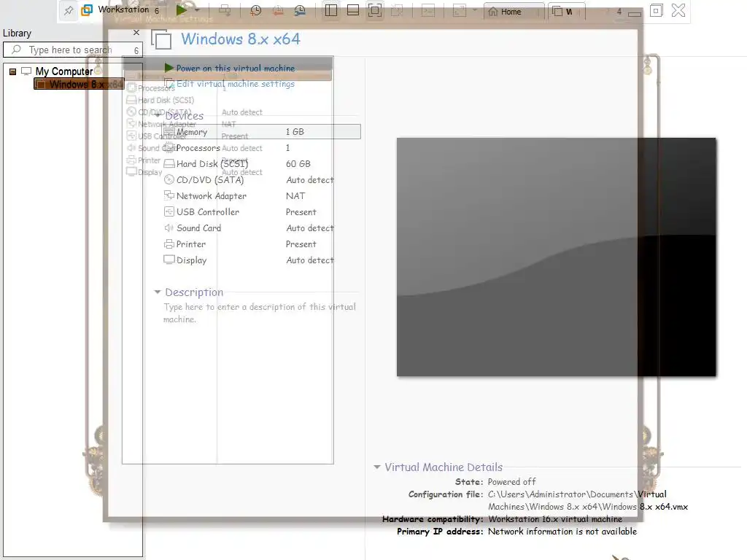Viewport: 747px width, 560px height.
Task: Click the Powered off state value
Action: click(x=511, y=481)
